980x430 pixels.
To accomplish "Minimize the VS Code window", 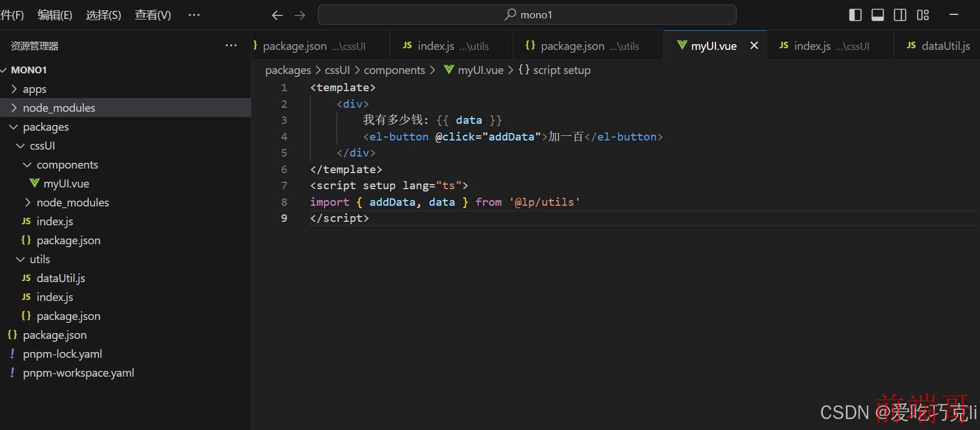I will coord(954,15).
